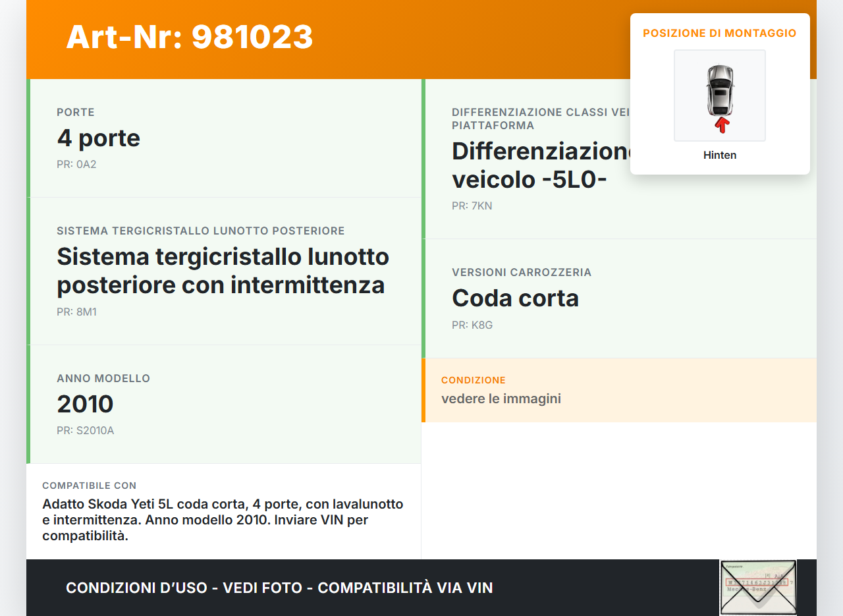
Task: Click the 'VERSIONI CARROZZERIA' label
Action: 522,273
